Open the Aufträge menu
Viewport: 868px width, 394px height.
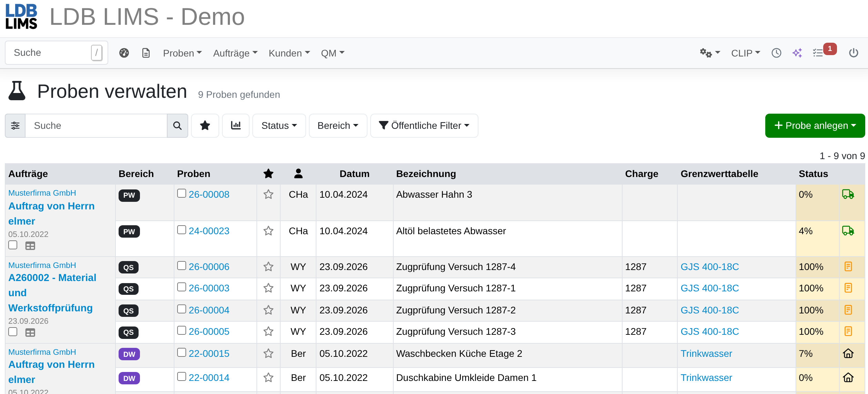(x=235, y=53)
